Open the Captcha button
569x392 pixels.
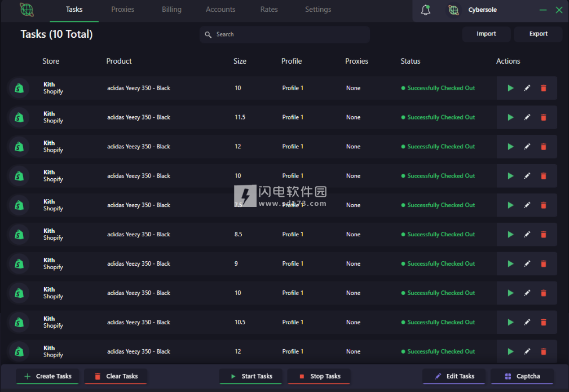tap(522, 376)
